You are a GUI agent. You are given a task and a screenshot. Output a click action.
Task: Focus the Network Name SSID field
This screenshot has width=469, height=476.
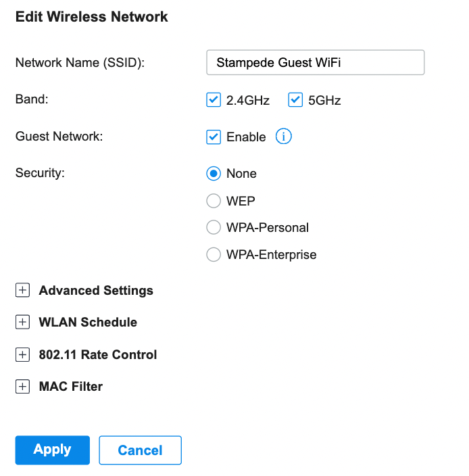click(x=315, y=62)
